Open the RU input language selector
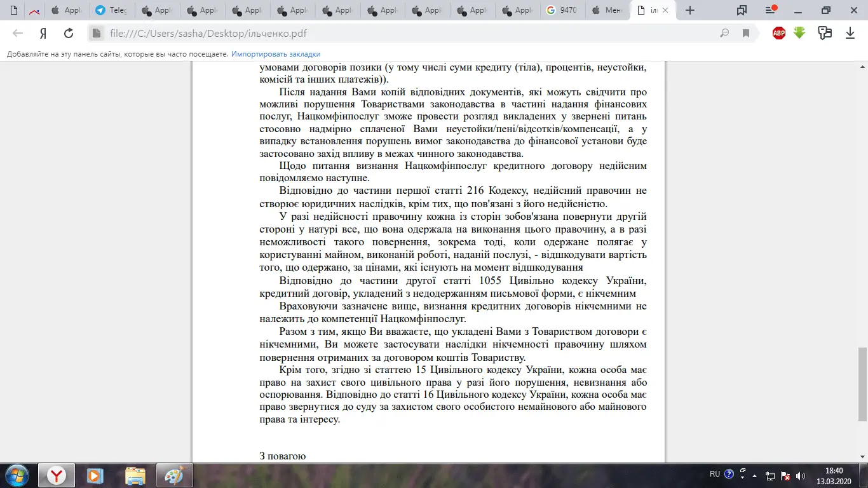This screenshot has height=488, width=868. (x=715, y=474)
